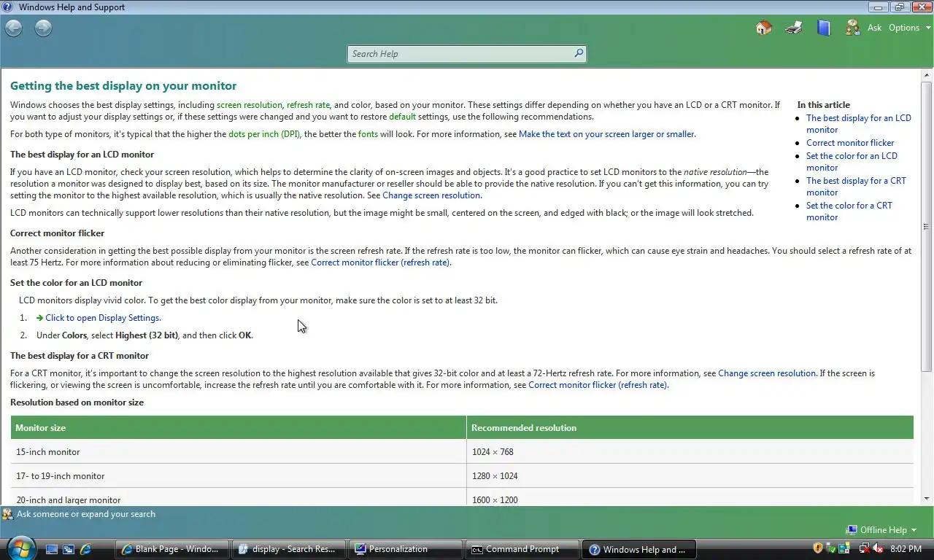Screen dimensions: 934x560
Task: Jump to 'Correct monitor flicker' in article list
Action: coord(850,143)
